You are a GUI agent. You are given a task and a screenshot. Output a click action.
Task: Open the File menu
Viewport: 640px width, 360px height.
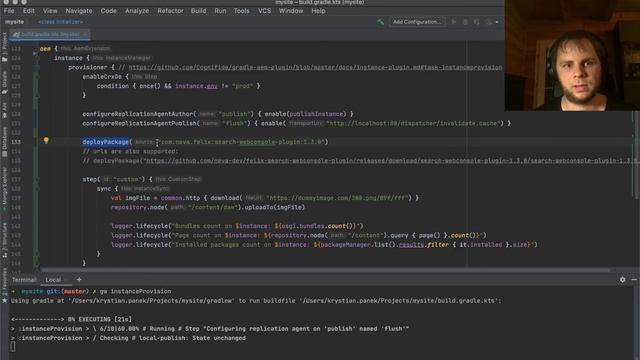tap(9, 11)
